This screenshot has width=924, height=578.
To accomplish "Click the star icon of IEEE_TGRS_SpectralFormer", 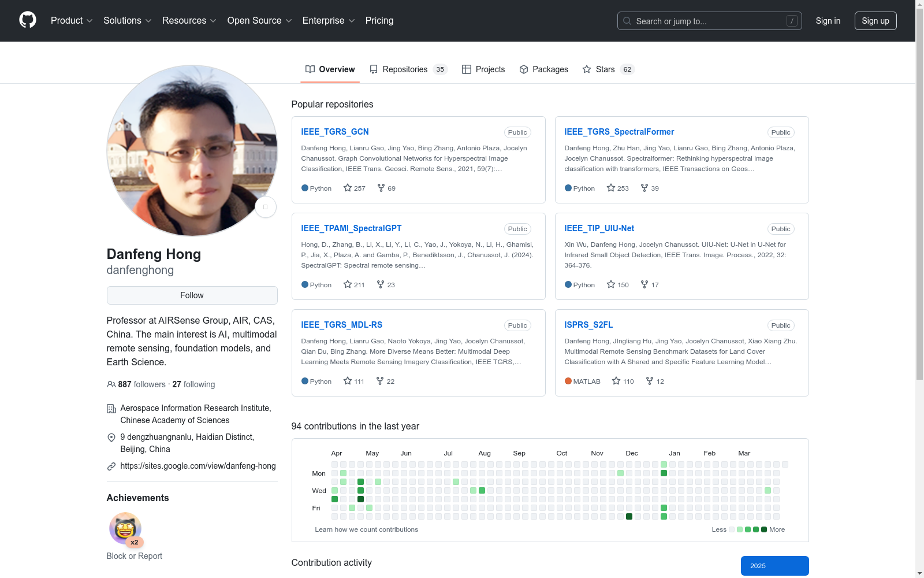I will [611, 188].
